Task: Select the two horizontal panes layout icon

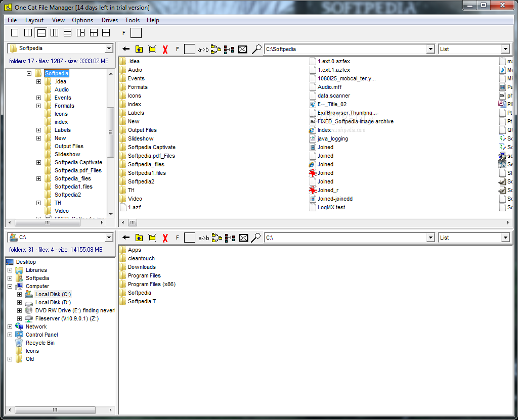Action: [41, 33]
